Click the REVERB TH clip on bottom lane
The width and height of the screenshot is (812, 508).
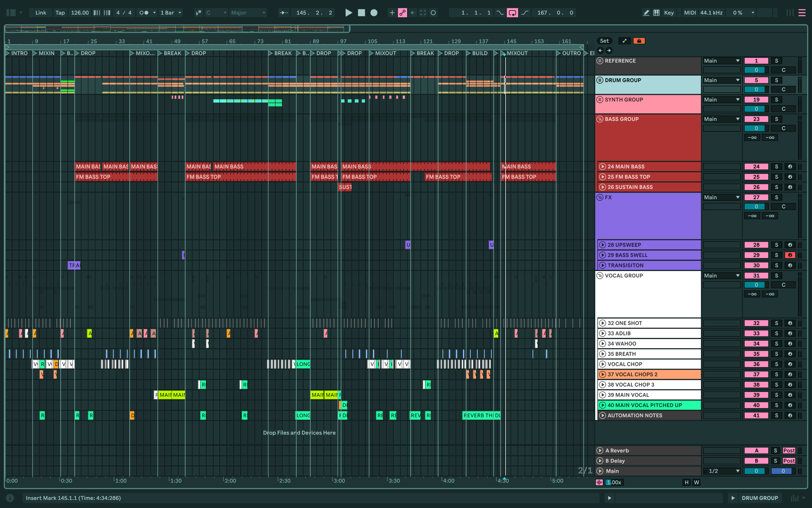point(478,416)
